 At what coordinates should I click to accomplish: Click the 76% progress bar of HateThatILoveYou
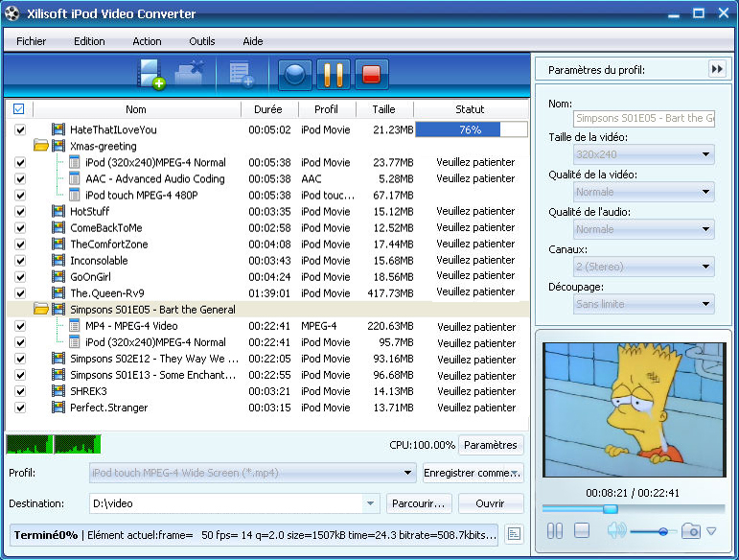[471, 129]
